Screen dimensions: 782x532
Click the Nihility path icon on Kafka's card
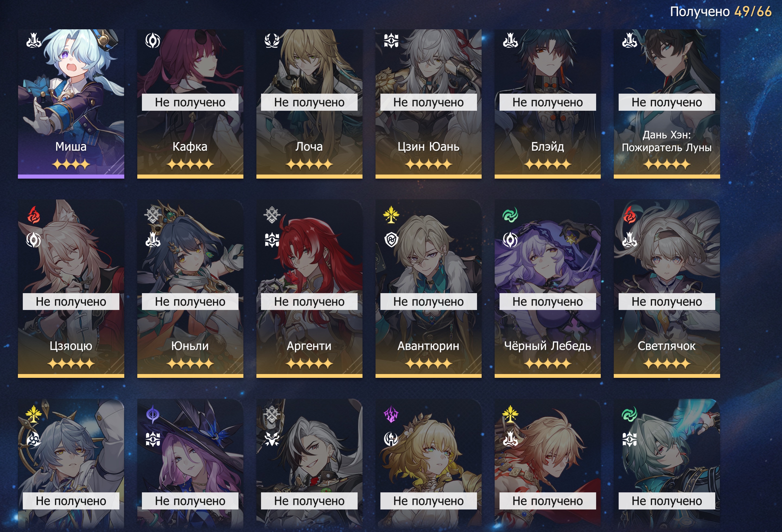pos(153,41)
